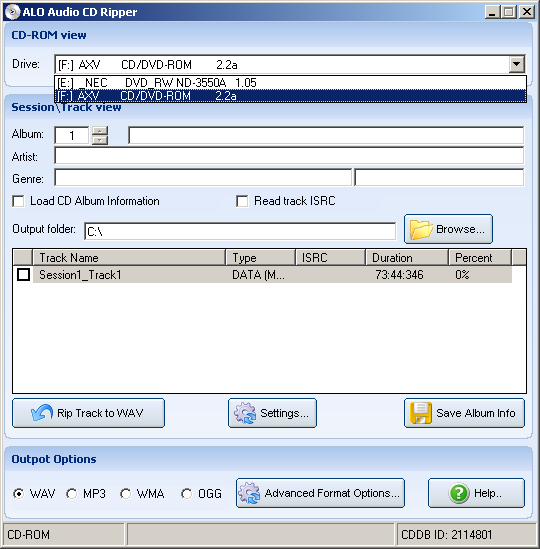Screen dimensions: 540x549
Task: Click the blue arrow Rip Track icon
Action: (x=42, y=413)
